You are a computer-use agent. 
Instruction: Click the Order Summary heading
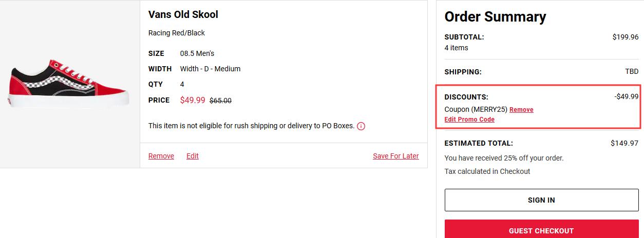pyautogui.click(x=495, y=17)
